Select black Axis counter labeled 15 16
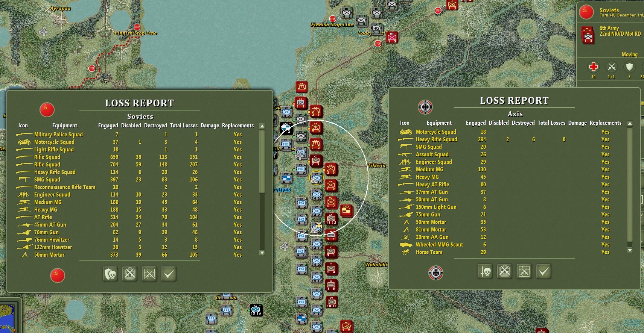 click(256, 310)
